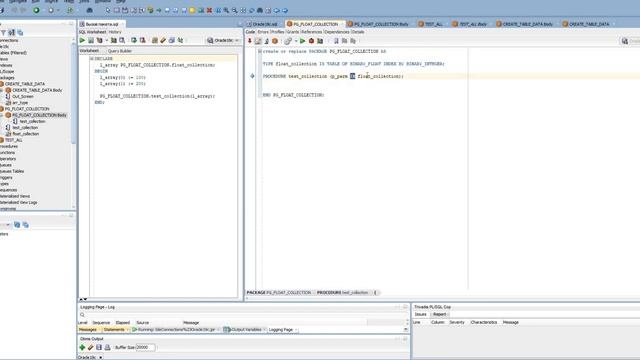
Task: Run package with green play icon
Action: pos(302,41)
